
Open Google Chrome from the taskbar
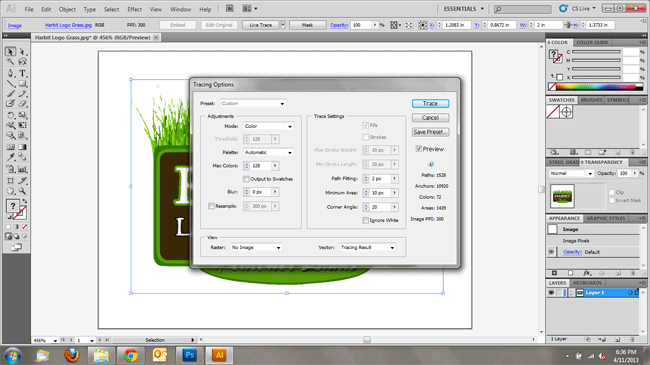coord(131,355)
